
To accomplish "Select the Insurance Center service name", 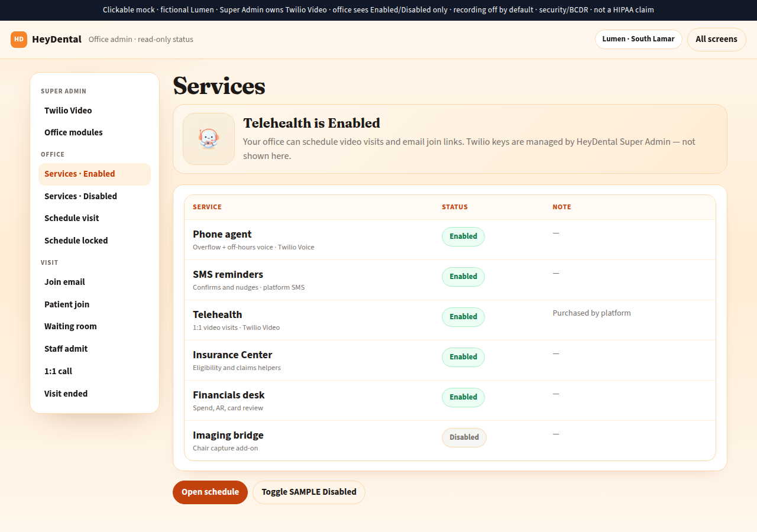I will tap(232, 355).
